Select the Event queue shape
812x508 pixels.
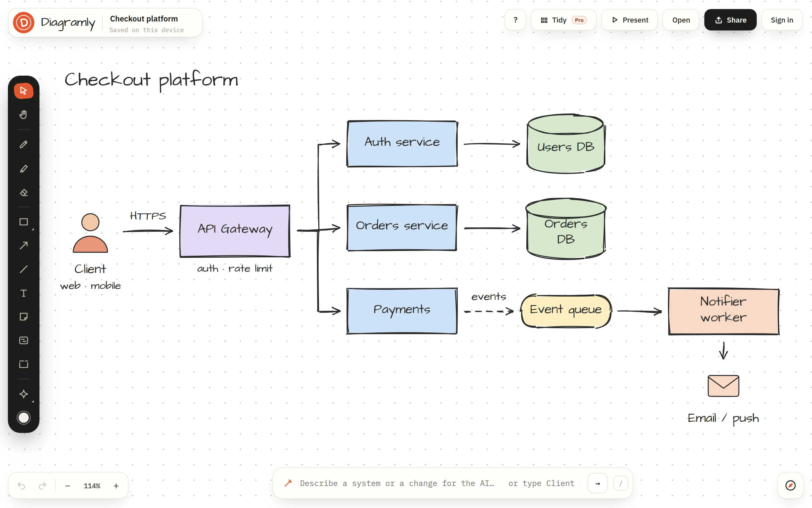tap(566, 311)
